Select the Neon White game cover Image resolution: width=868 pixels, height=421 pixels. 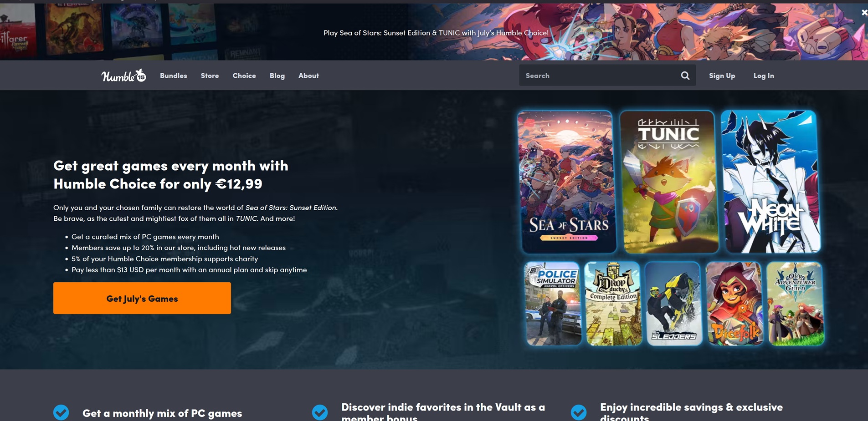tap(771, 182)
